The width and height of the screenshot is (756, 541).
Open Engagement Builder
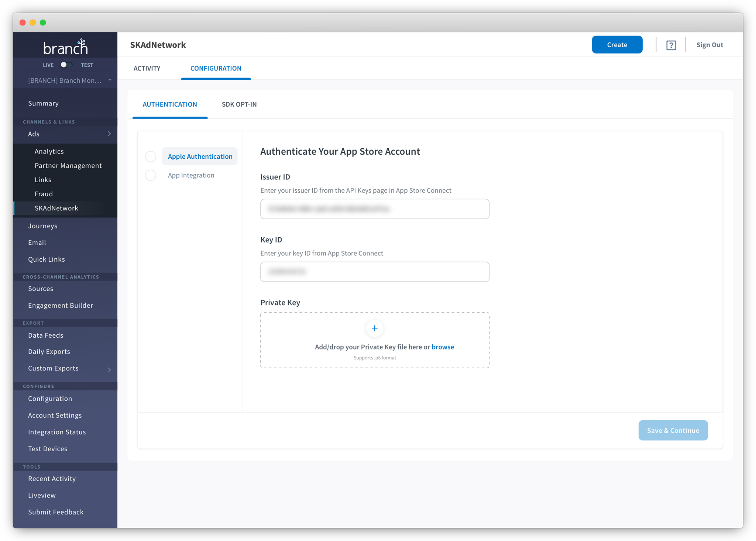click(x=61, y=305)
